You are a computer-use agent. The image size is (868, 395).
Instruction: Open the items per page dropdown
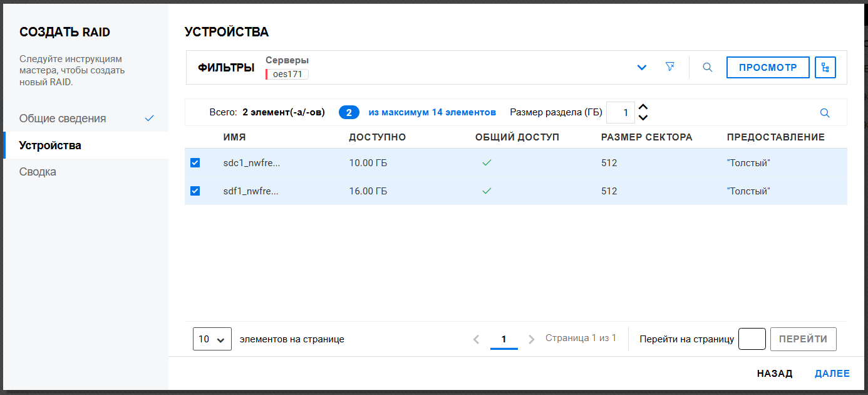(x=212, y=339)
